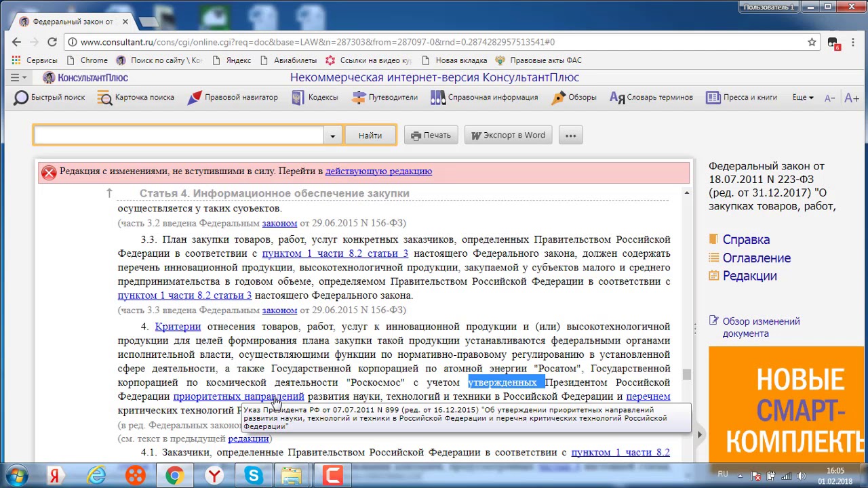Open Пресса и книги

click(741, 98)
